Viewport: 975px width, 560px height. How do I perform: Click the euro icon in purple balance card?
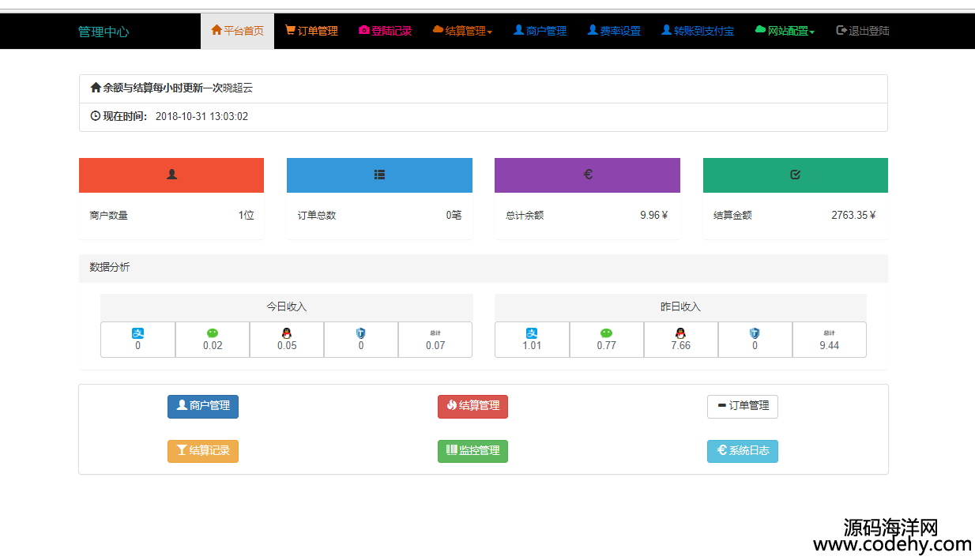point(587,175)
